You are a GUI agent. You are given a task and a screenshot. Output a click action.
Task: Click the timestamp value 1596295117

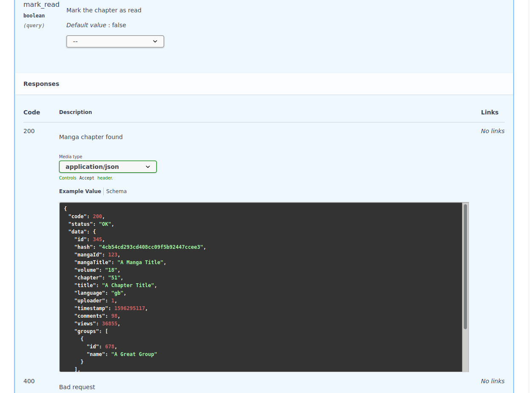click(130, 308)
